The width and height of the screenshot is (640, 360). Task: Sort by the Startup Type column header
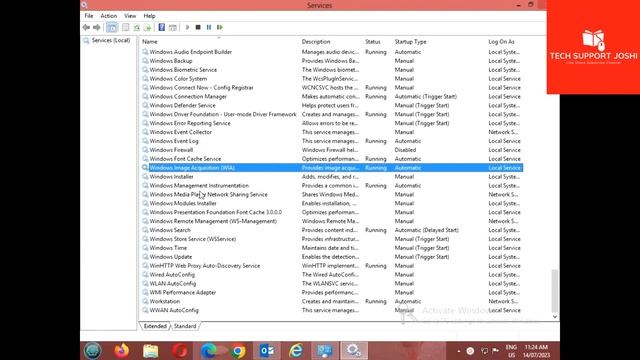(410, 42)
